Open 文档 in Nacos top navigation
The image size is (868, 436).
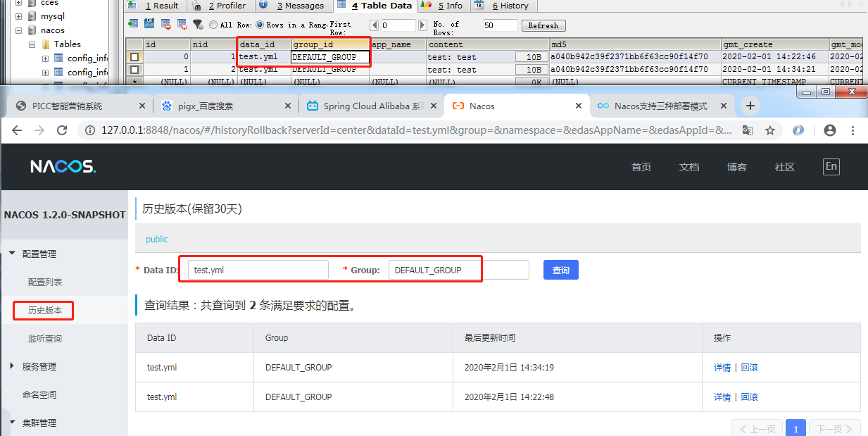tap(689, 167)
